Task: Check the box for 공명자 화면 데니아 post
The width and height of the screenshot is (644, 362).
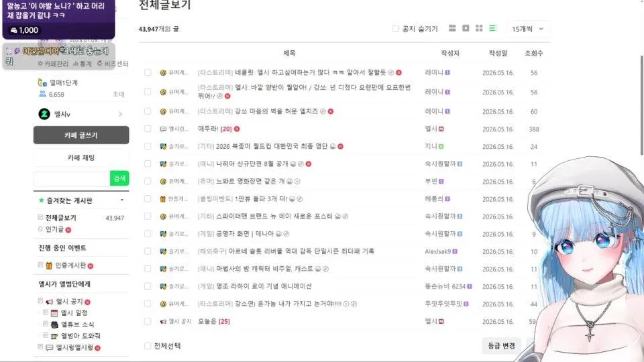Action: tap(148, 233)
